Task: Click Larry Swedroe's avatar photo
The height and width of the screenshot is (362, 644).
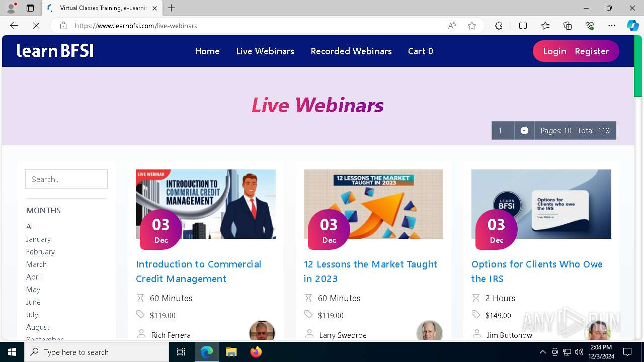Action: pos(430,331)
